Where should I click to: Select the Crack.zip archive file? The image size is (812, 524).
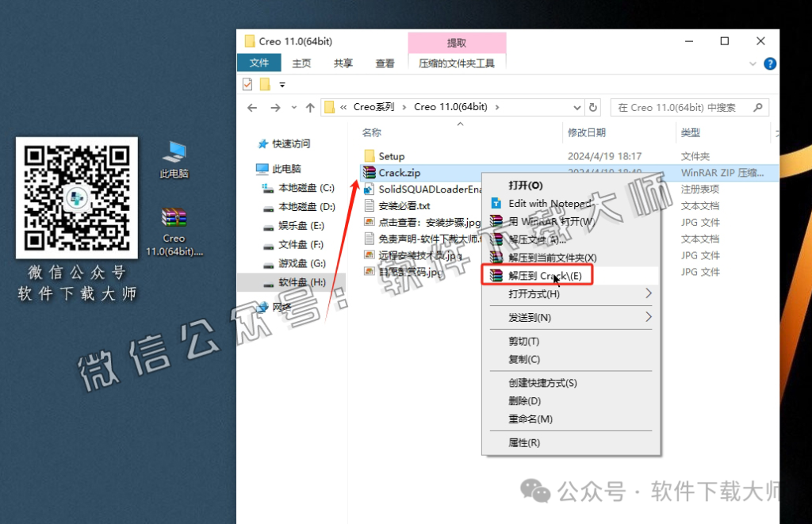392,173
